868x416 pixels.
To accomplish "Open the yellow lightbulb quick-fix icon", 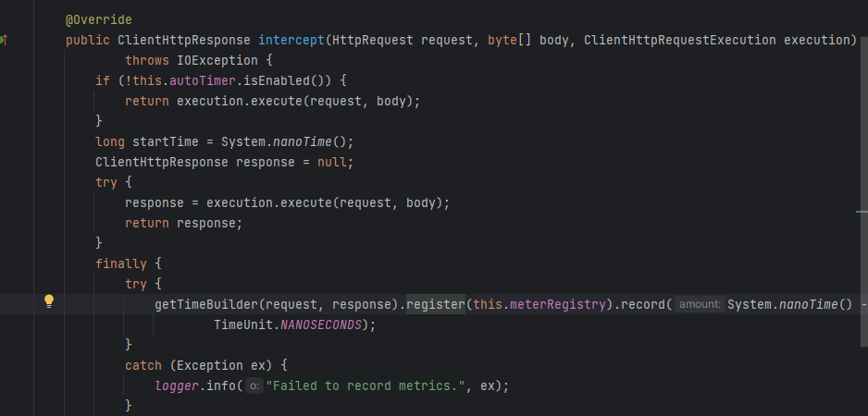I will click(49, 301).
